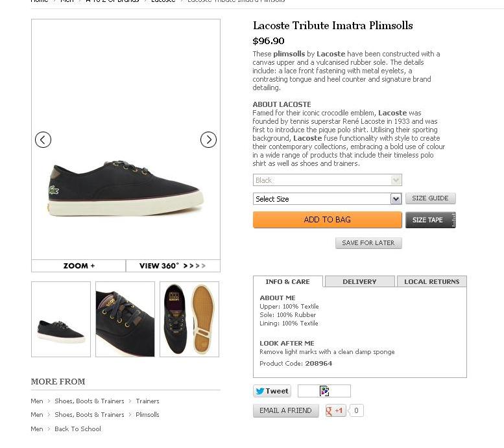Expand the Select Size dropdown
504x448 pixels.
(x=327, y=199)
